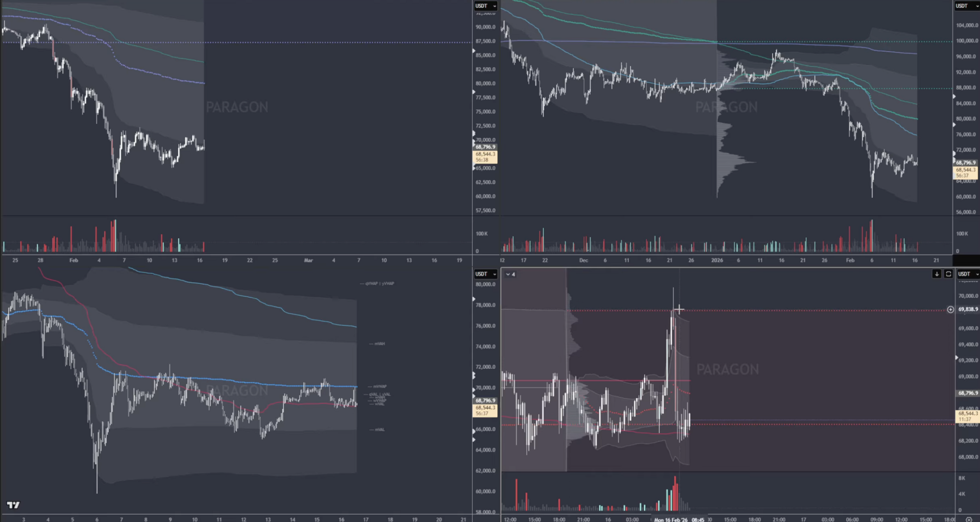Click the sync/refresh icon on bottom-right chart
The width and height of the screenshot is (980, 522).
[948, 274]
